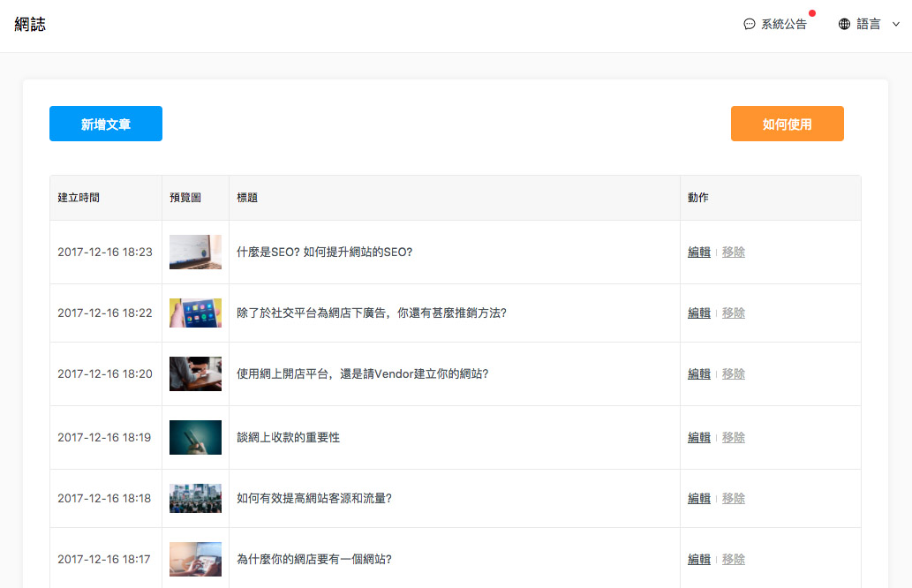Click the system announcement speech bubble icon
The width and height of the screenshot is (912, 588).
coord(750,24)
